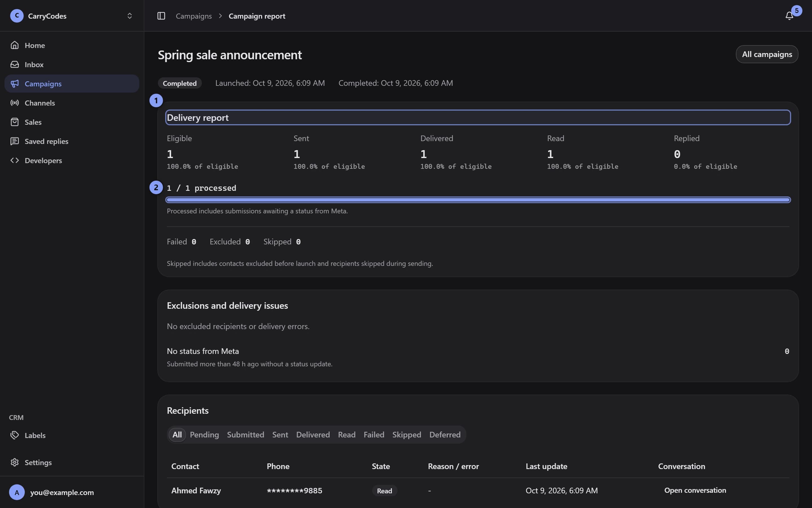Filter recipients by Pending
This screenshot has width=812, height=508.
tap(204, 434)
